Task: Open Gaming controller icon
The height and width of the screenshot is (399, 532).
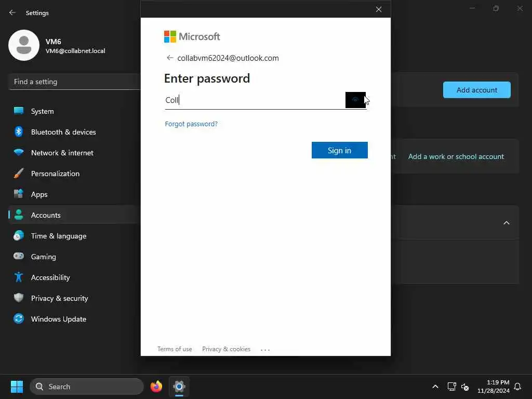Action: pyautogui.click(x=19, y=256)
